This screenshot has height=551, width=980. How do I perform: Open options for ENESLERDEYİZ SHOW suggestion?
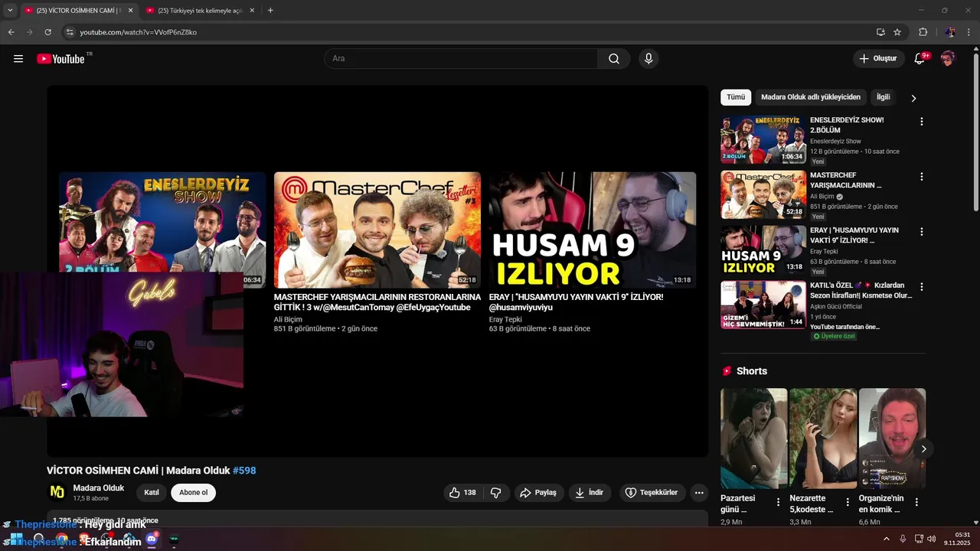(922, 122)
